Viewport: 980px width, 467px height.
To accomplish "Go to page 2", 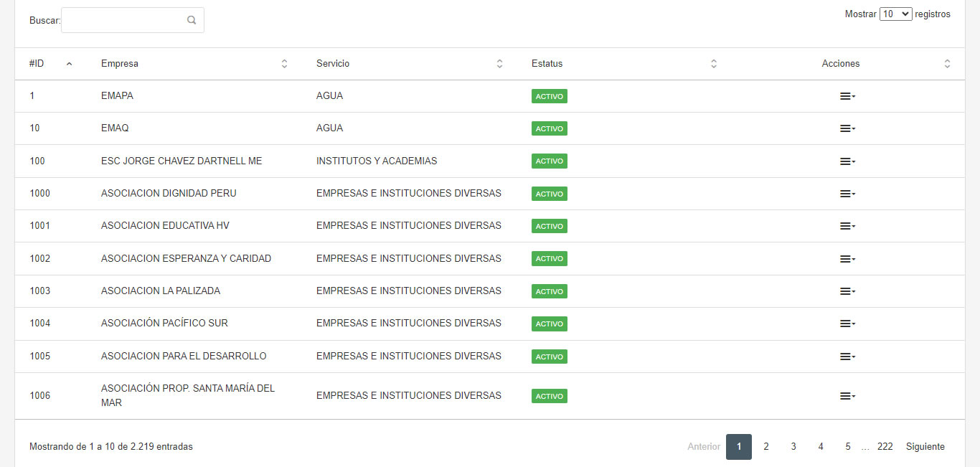I will [x=766, y=446].
